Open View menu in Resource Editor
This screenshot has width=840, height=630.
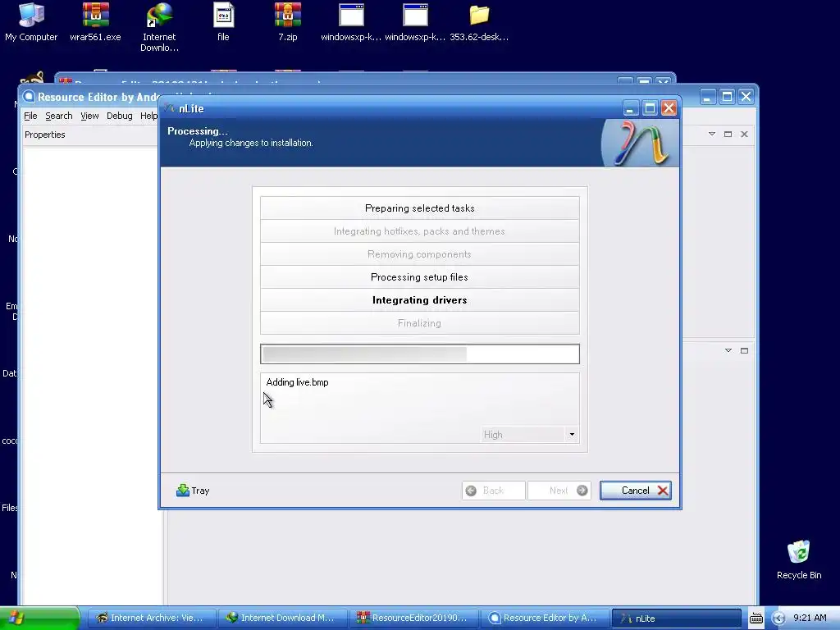[89, 116]
